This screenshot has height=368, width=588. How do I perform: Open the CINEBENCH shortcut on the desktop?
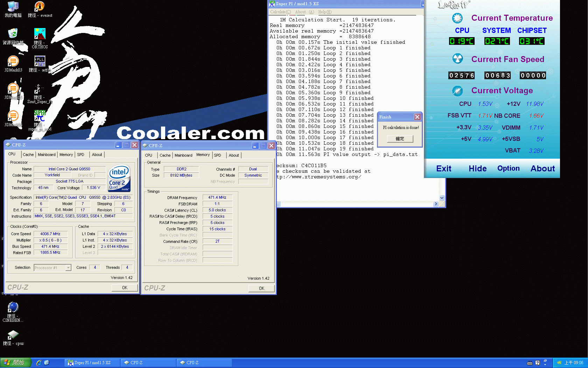pyautogui.click(x=13, y=307)
